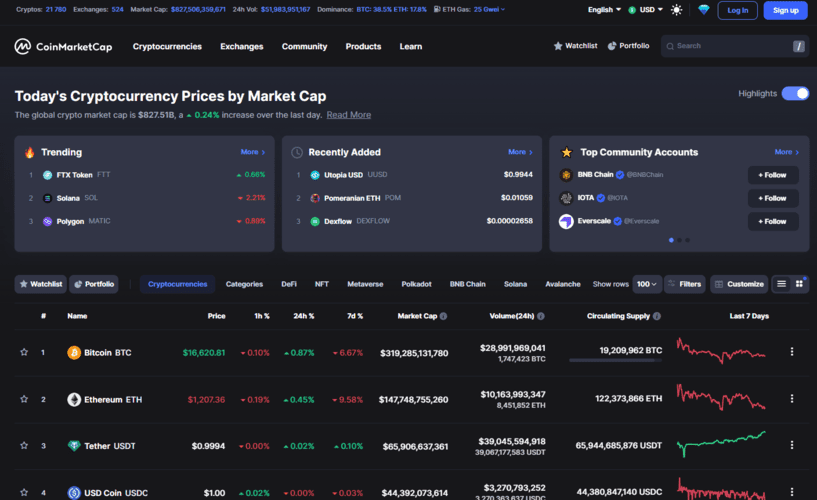
Task: Open the Exchanges nav menu
Action: tap(242, 46)
